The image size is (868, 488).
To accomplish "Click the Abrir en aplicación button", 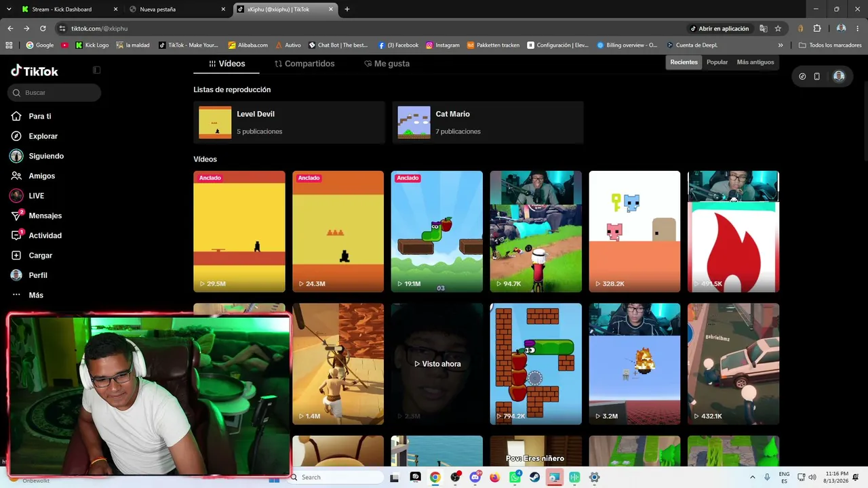I will pos(719,28).
